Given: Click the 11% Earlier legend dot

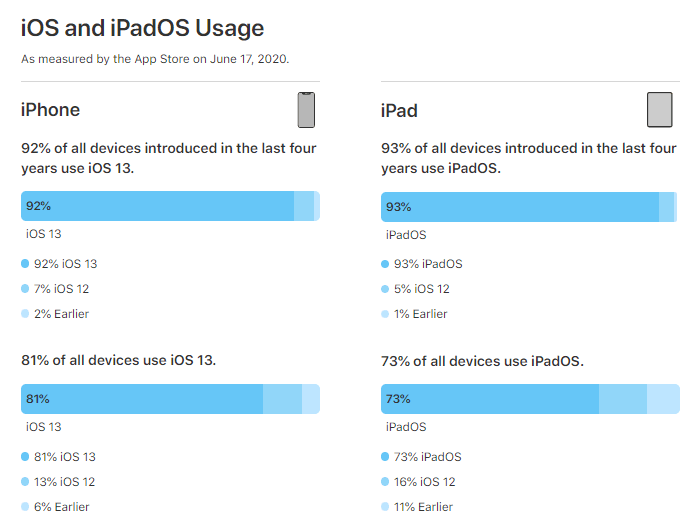Looking at the screenshot, I should coord(385,507).
